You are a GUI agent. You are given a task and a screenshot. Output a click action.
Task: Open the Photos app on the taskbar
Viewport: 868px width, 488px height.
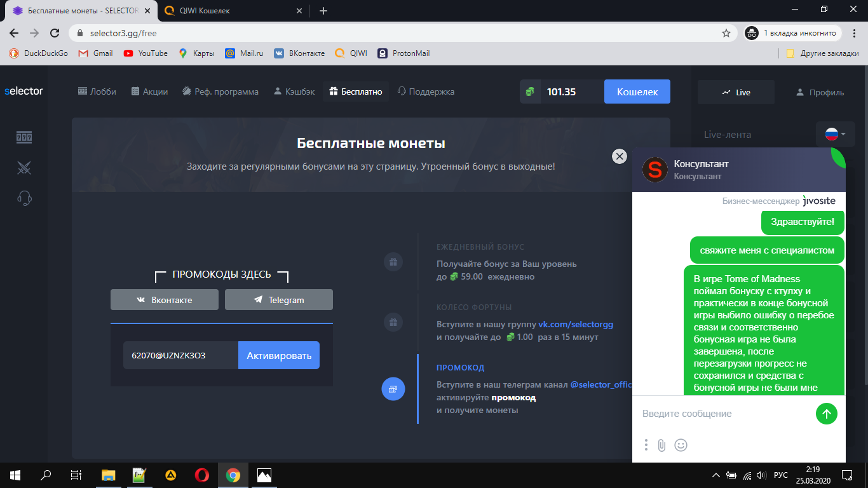[x=264, y=475]
